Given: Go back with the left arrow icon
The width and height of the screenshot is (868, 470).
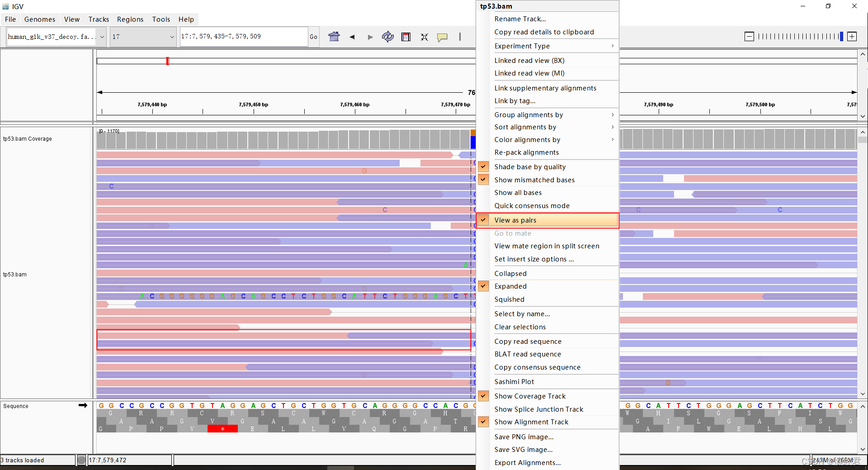Looking at the screenshot, I should point(352,37).
